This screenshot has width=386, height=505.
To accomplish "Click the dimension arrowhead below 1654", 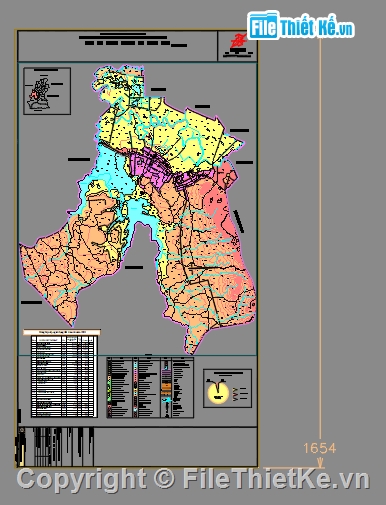I will click(320, 463).
